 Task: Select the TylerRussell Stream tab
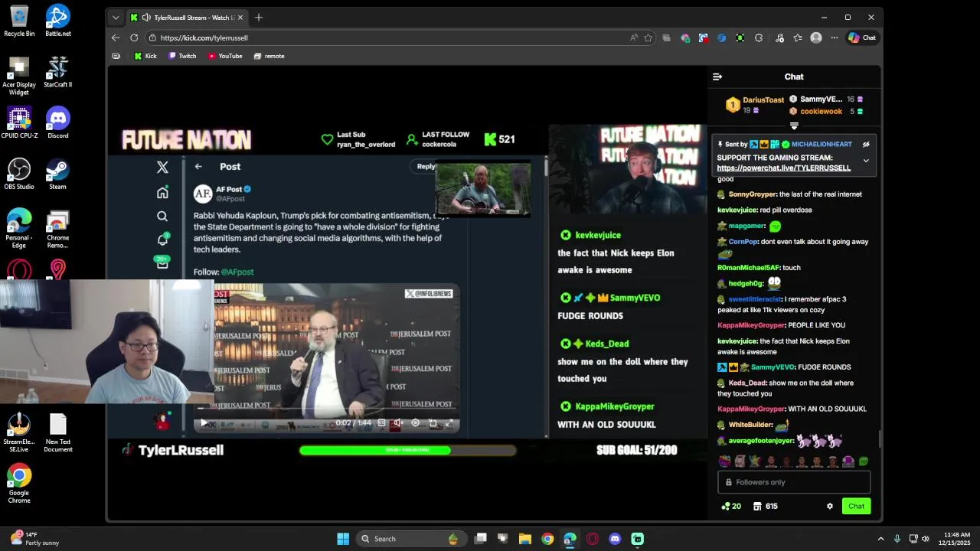click(x=186, y=18)
